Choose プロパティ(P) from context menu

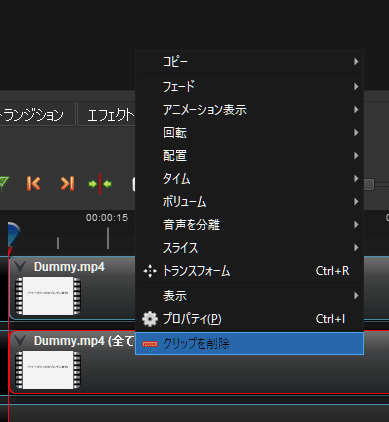(x=249, y=319)
